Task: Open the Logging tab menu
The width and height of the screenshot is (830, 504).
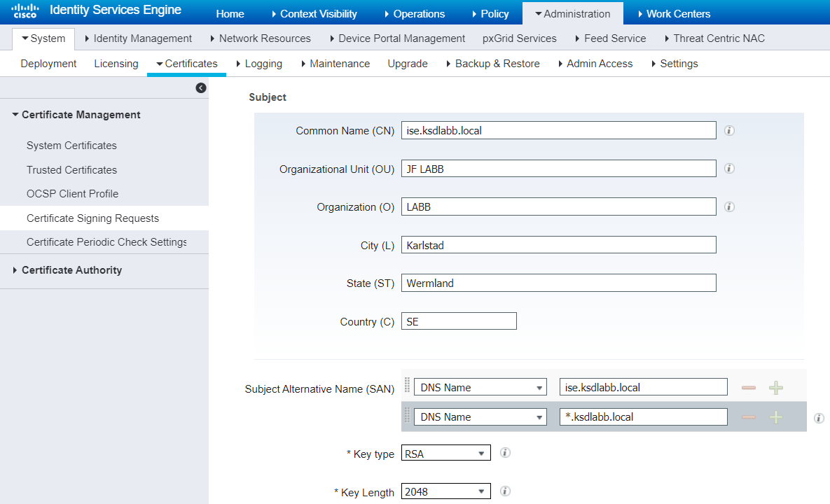Action: click(259, 64)
